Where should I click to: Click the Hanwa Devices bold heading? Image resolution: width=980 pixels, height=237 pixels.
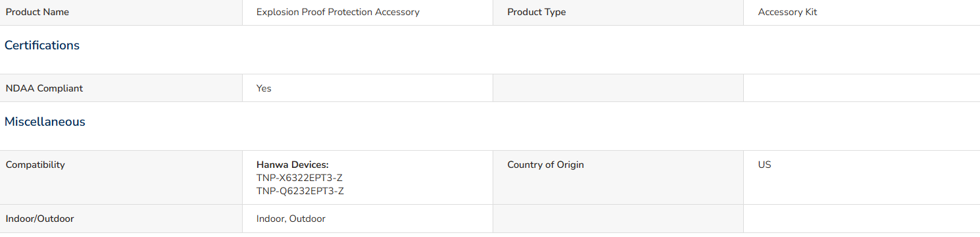pos(293,165)
